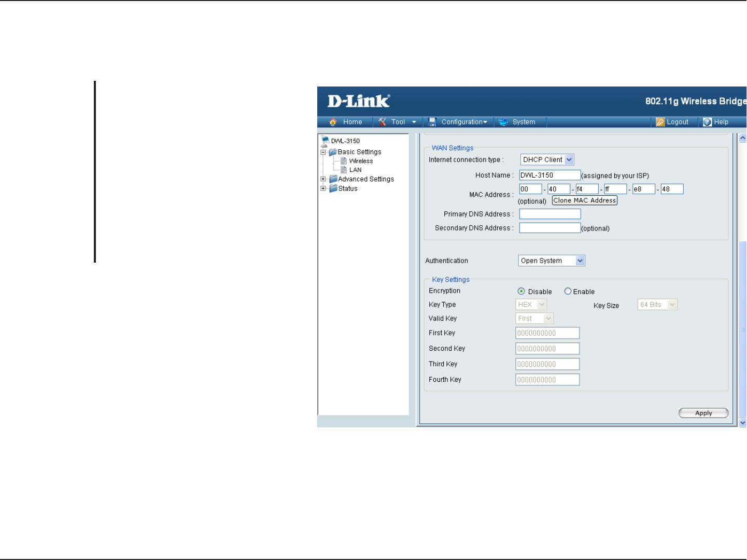Click the Basic Settings tree label
Screen dimensions: 747x560
[x=359, y=152]
